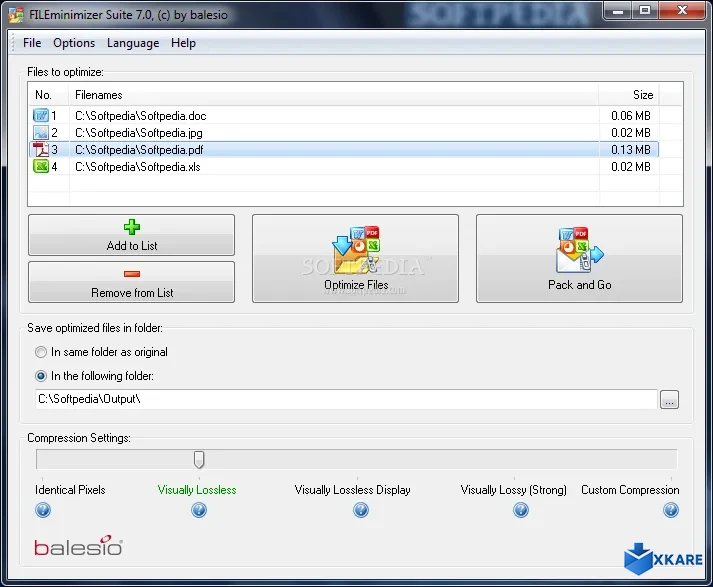This screenshot has width=713, height=587.
Task: Open help for Visually Lossless Display
Action: (x=361, y=510)
